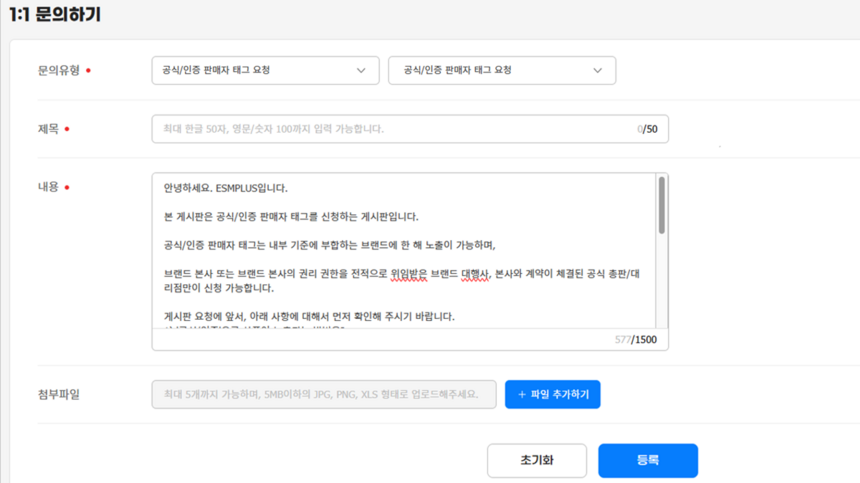860x483 pixels.
Task: Click the chevron arrow of the first dropdown
Action: pos(361,71)
